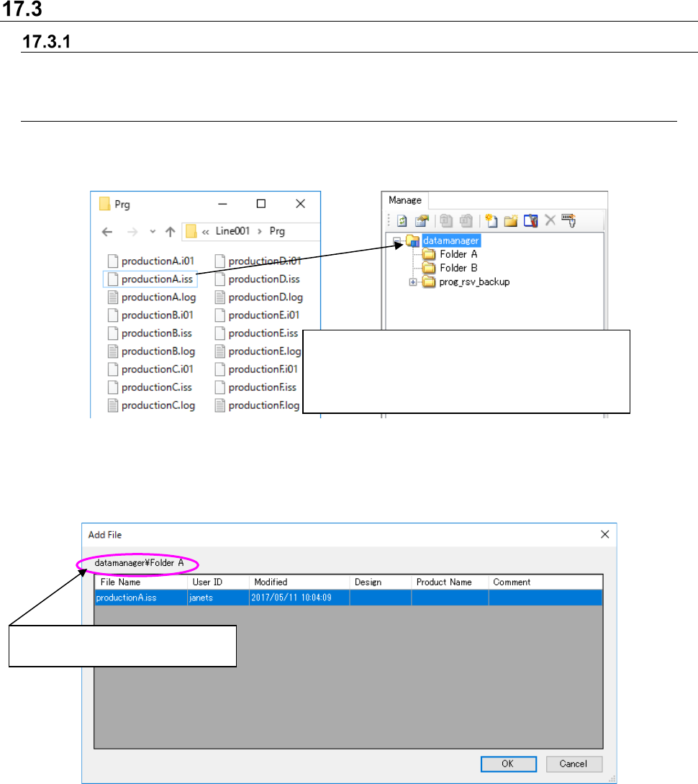Switch to the Manage tab

405,200
